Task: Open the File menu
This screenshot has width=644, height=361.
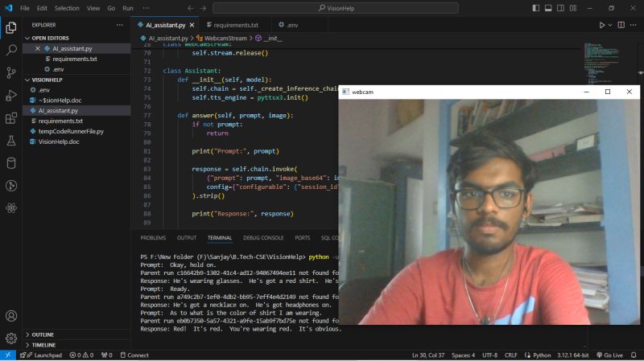Action: (x=25, y=8)
